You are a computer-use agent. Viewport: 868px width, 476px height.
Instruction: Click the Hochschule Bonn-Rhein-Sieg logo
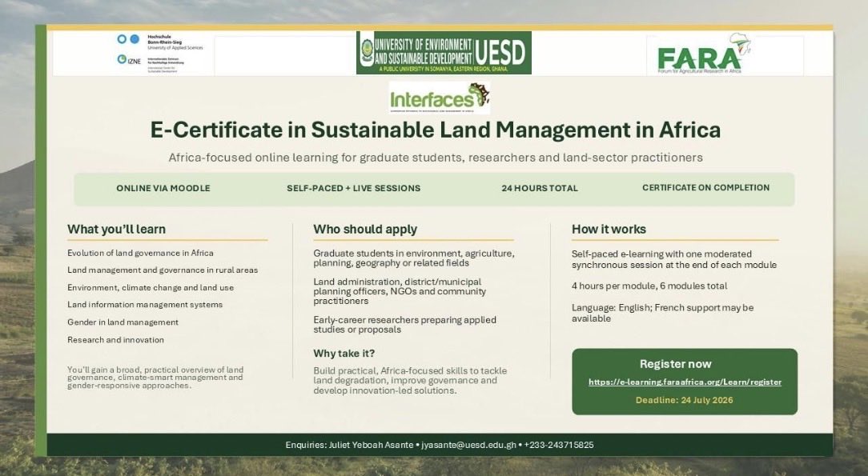(x=159, y=42)
